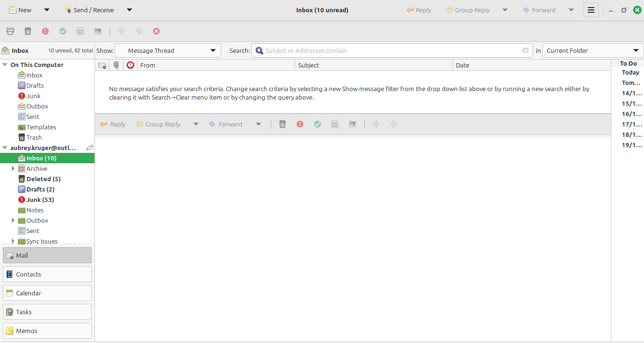Screen dimensions: 644x343
Task: Click the red Cancel operation icon
Action: (x=156, y=31)
